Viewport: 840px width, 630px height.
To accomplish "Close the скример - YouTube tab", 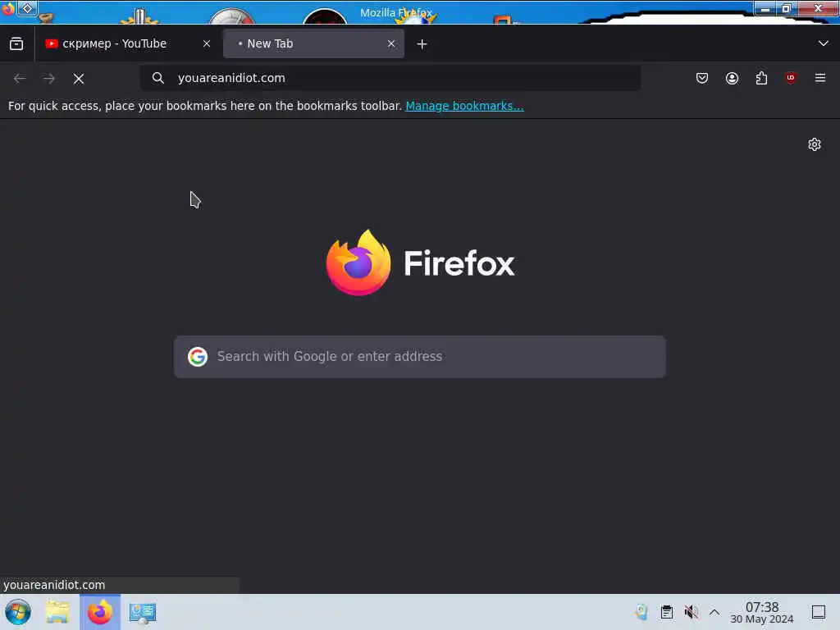I will coord(207,44).
